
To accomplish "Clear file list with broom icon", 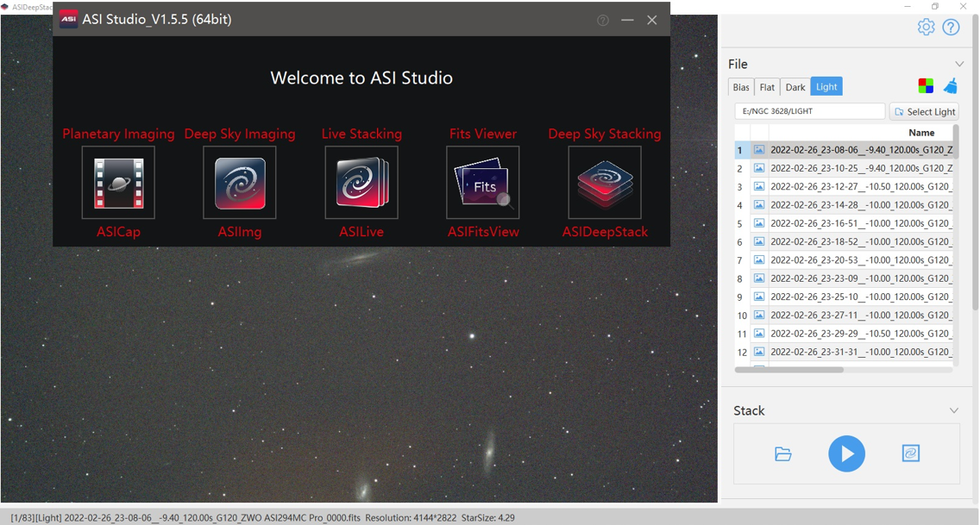I will pyautogui.click(x=950, y=86).
